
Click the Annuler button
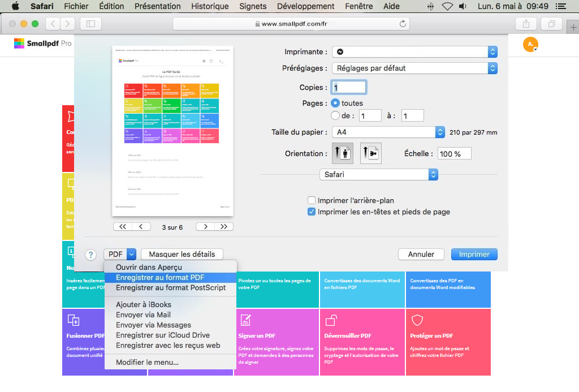[421, 254]
